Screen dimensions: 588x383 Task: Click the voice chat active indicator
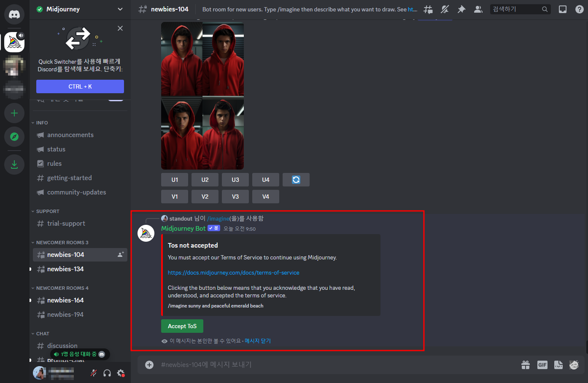[x=80, y=354]
